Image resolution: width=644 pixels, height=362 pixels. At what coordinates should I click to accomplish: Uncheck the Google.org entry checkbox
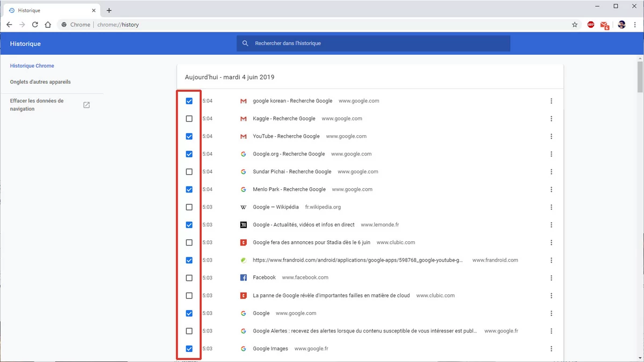click(189, 154)
